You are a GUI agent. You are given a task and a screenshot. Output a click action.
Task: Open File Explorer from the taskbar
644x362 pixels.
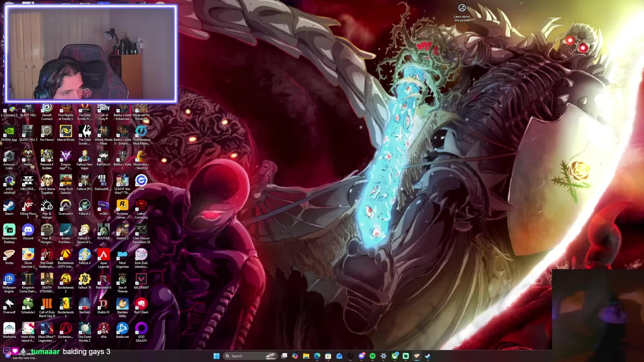306,356
